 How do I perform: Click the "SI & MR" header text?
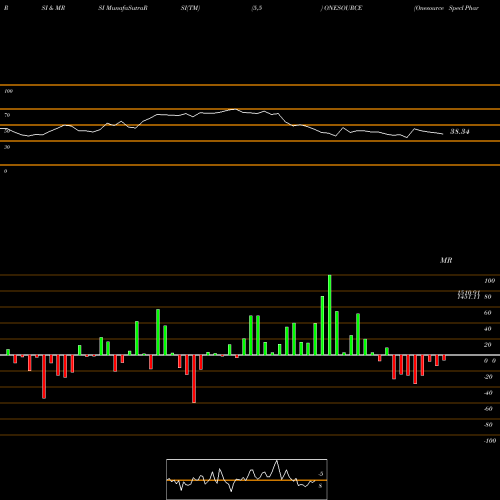pyautogui.click(x=53, y=8)
